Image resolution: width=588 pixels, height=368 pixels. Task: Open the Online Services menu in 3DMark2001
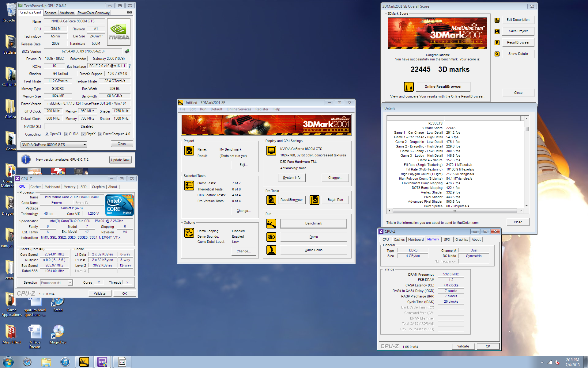tap(239, 109)
